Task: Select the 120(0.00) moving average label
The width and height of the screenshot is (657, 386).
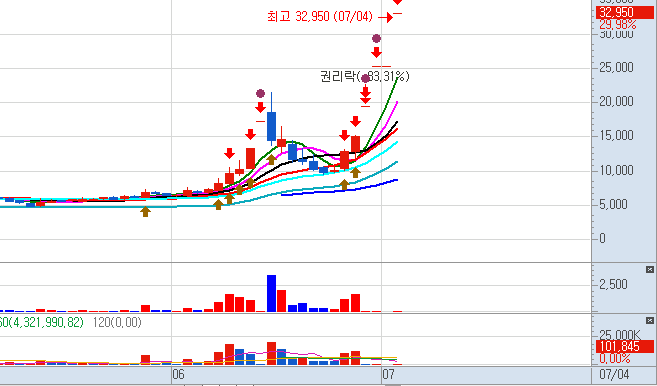Action: 117,322
